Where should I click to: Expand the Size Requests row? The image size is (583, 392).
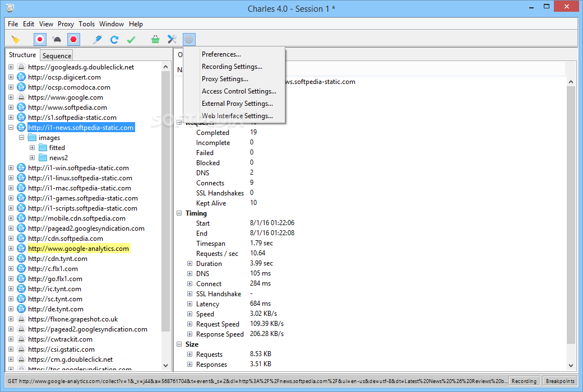(189, 354)
